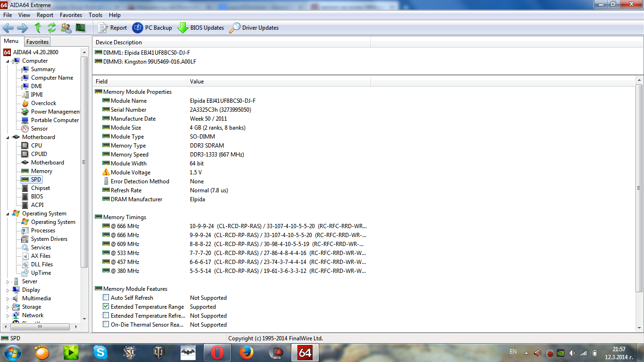Click the green Refresh arrows toolbar icon
This screenshot has width=644, height=362.
pos(52,28)
